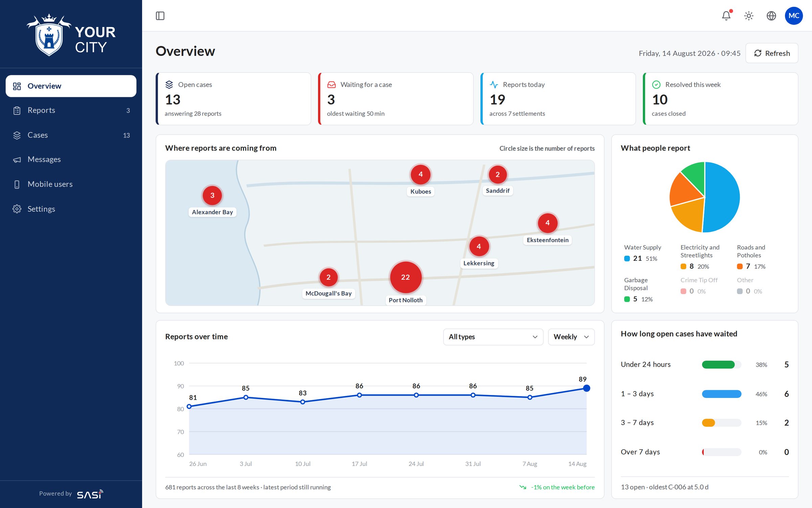Click the Refresh button
Image resolution: width=812 pixels, height=508 pixels.
click(772, 53)
